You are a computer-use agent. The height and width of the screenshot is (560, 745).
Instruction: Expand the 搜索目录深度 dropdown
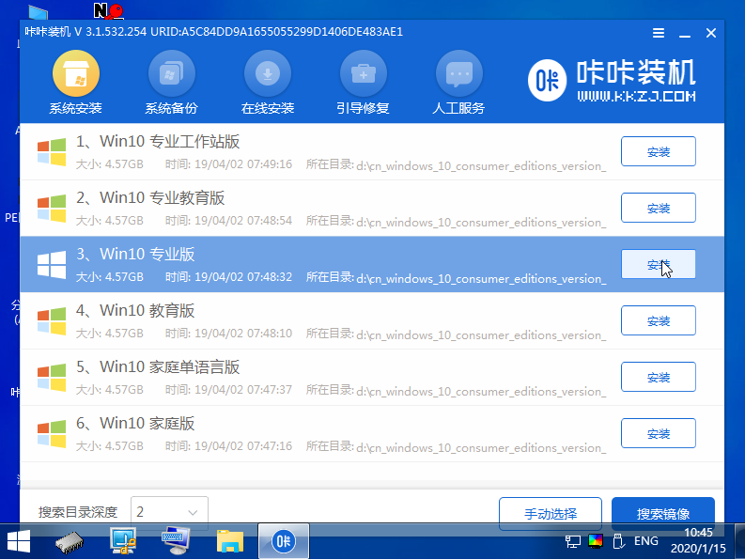pyautogui.click(x=169, y=512)
